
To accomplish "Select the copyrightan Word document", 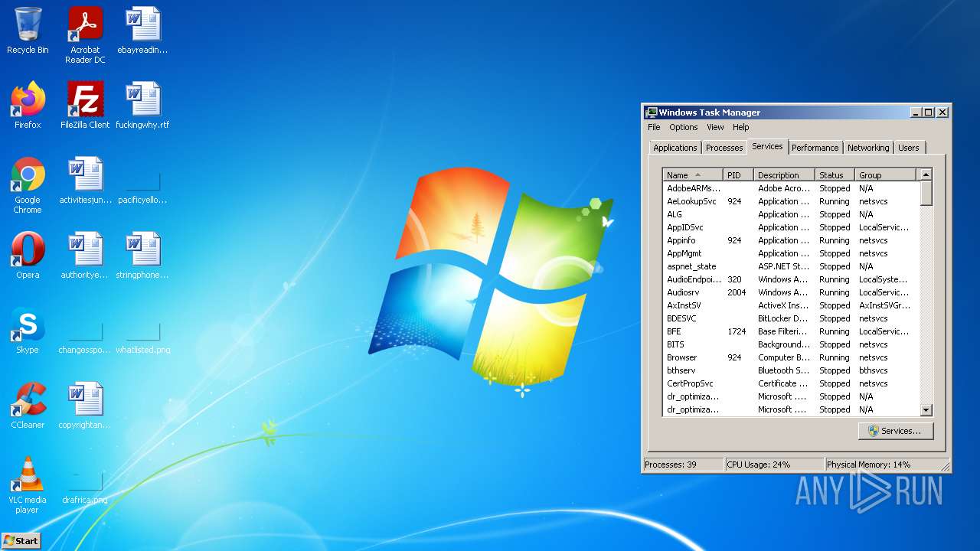I will (x=85, y=406).
